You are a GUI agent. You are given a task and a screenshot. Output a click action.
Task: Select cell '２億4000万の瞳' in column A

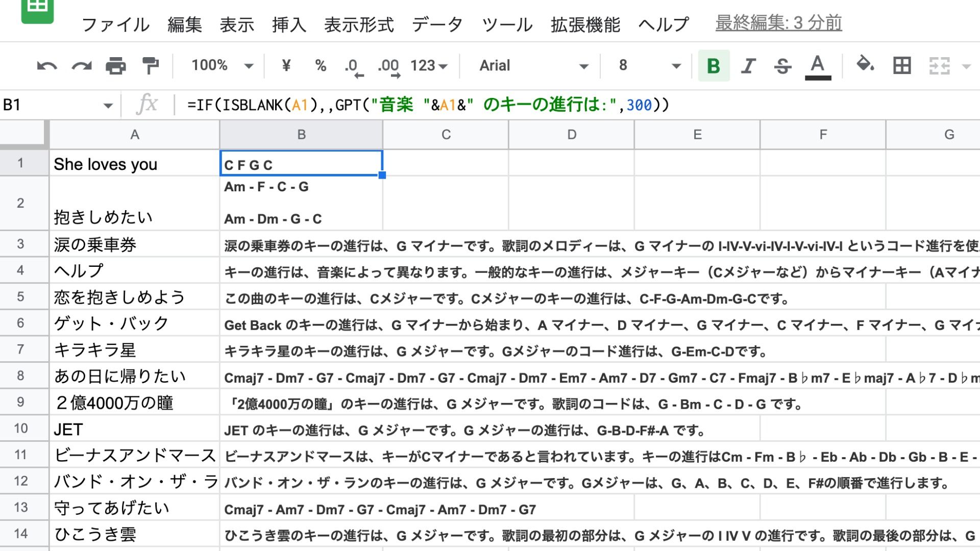coord(135,402)
